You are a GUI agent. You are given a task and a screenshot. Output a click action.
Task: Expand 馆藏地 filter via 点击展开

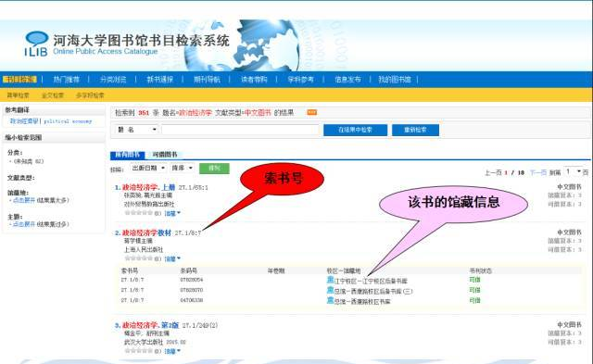(24, 200)
